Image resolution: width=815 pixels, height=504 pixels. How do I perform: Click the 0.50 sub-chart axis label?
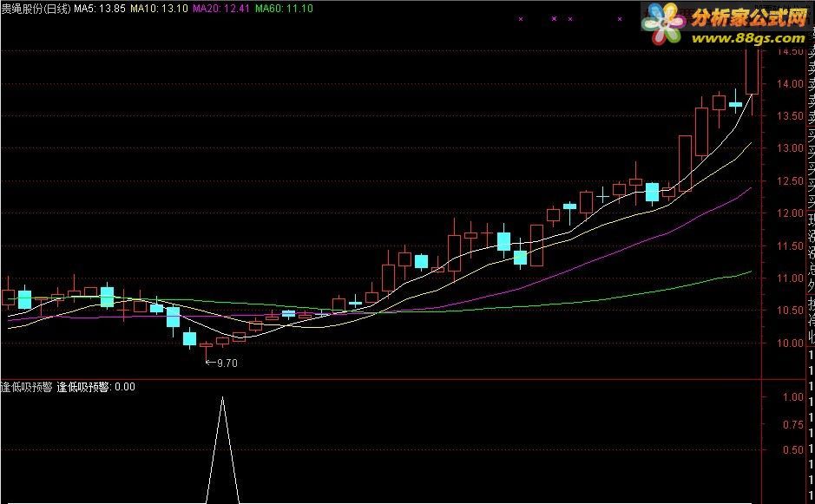coord(793,450)
